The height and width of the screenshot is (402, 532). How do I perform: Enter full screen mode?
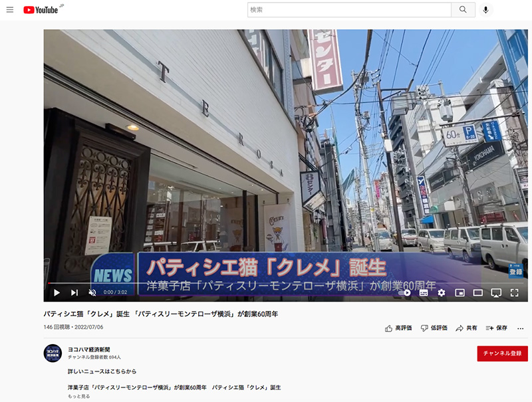coord(514,292)
